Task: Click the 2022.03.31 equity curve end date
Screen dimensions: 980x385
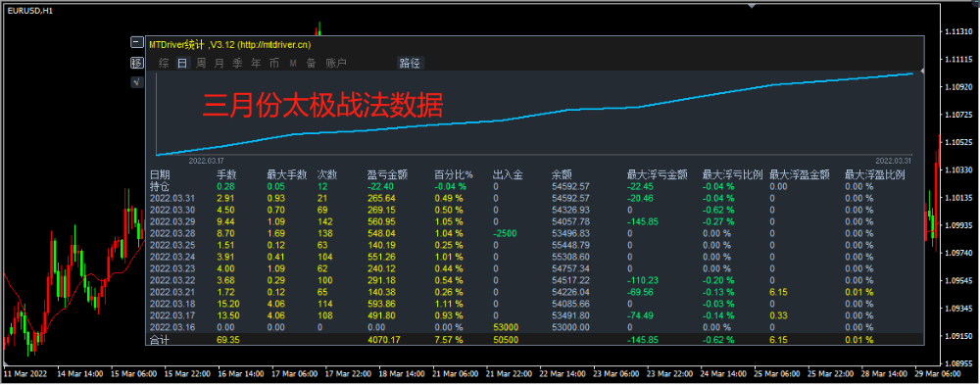Action: point(893,160)
